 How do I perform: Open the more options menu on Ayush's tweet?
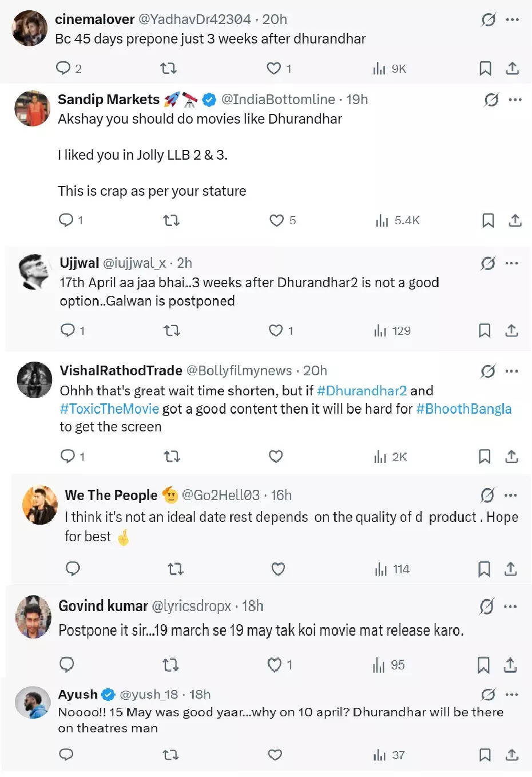pyautogui.click(x=511, y=694)
